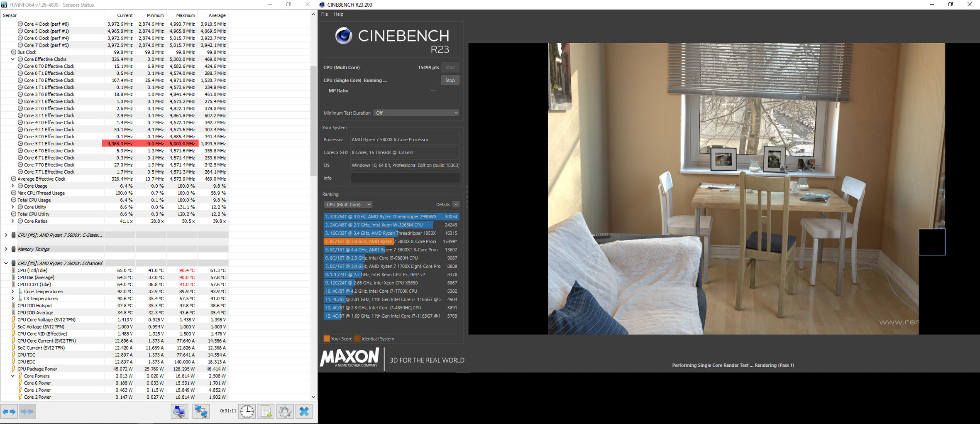Expand the L3 Temperatures group
980x424 pixels.
(x=13, y=299)
